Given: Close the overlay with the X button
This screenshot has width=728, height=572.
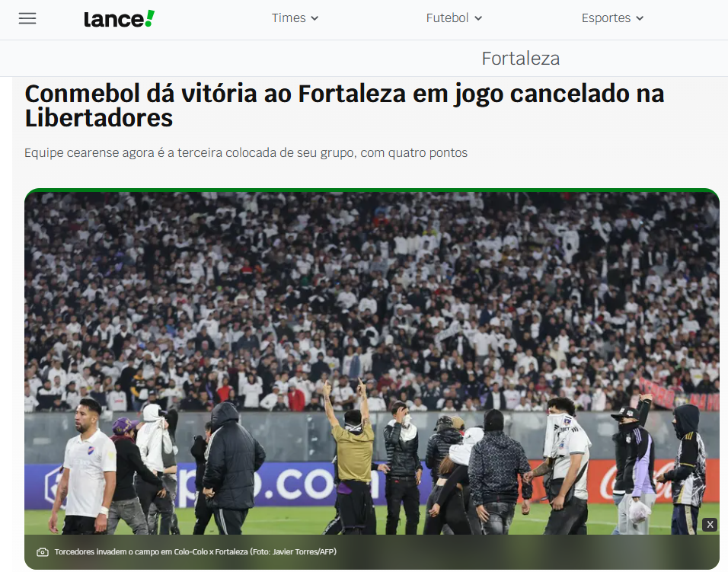Looking at the screenshot, I should [710, 525].
